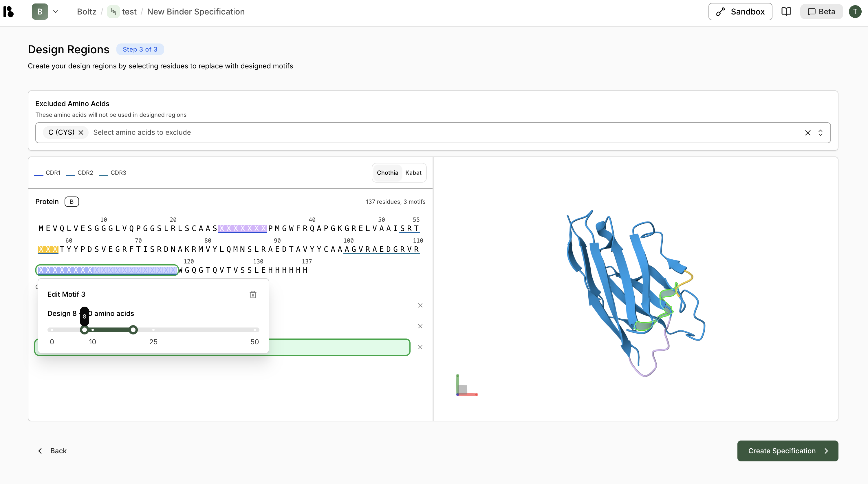Delete Motif 3 with trash icon
Viewport: 868px width, 484px height.
coord(253,294)
